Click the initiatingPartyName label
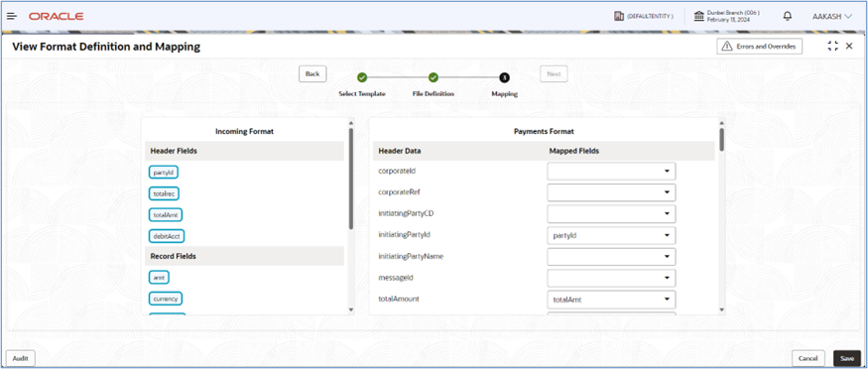 tap(411, 257)
